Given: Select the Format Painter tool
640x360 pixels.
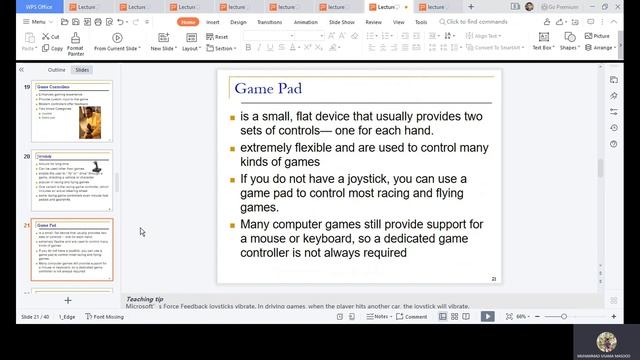Looking at the screenshot, I should (x=76, y=44).
